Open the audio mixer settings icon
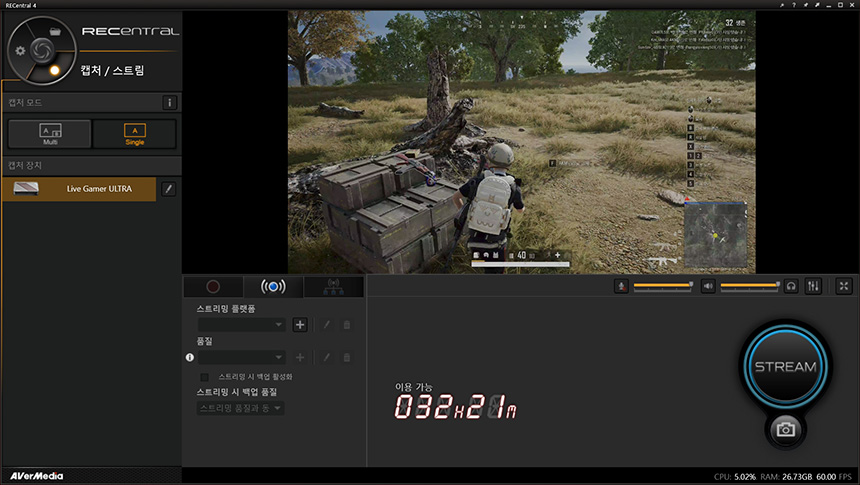The width and height of the screenshot is (860, 485). tap(813, 286)
